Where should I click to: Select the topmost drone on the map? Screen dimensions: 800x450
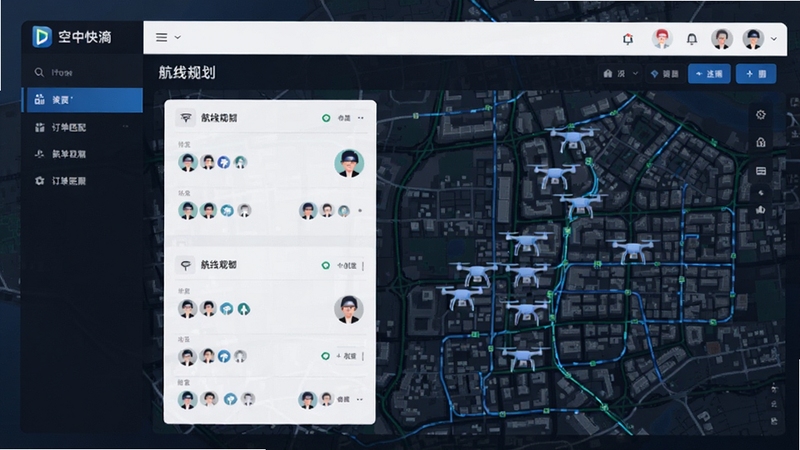(x=572, y=139)
